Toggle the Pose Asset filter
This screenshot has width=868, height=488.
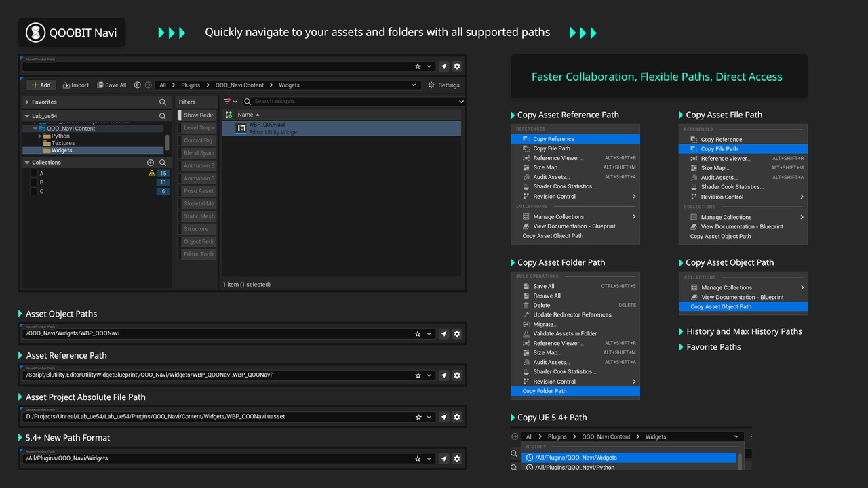click(x=197, y=191)
